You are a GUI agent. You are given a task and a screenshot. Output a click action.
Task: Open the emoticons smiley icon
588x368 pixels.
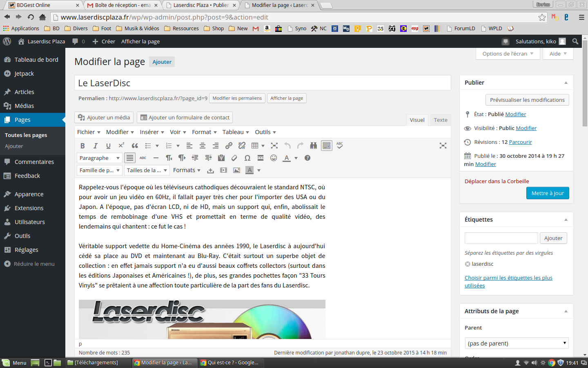coord(274,158)
